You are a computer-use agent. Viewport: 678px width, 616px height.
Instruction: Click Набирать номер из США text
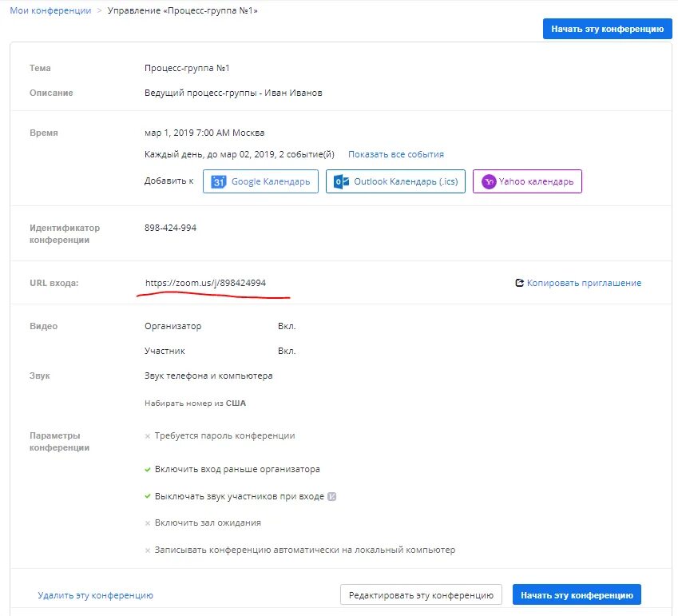[195, 403]
